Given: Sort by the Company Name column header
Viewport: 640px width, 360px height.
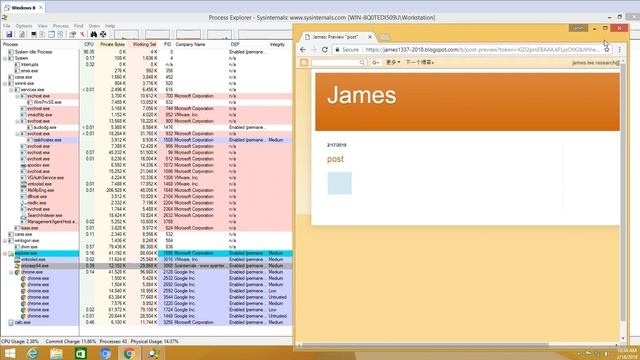Looking at the screenshot, I should [x=190, y=44].
